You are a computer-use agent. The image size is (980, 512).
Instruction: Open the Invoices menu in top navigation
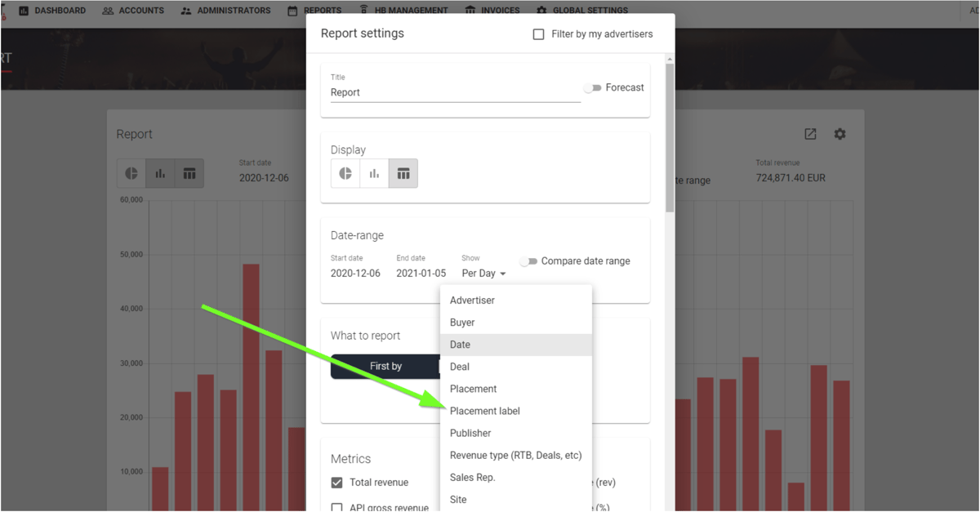(492, 11)
